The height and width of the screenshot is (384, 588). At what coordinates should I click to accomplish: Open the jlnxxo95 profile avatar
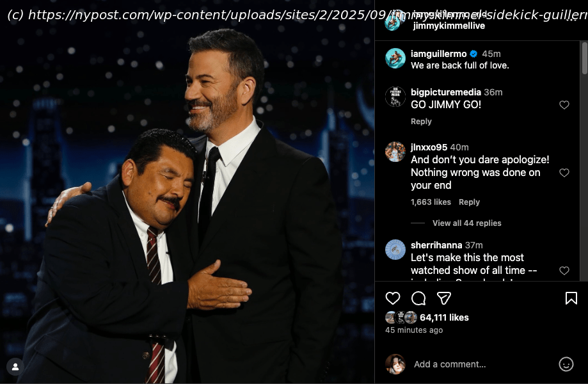coord(395,152)
